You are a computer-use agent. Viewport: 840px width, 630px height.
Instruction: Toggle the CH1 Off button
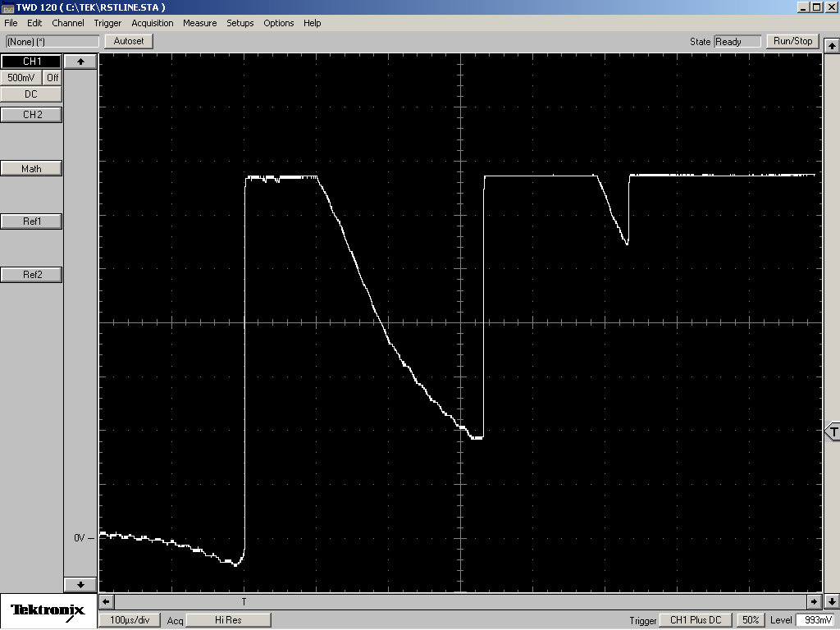point(52,78)
